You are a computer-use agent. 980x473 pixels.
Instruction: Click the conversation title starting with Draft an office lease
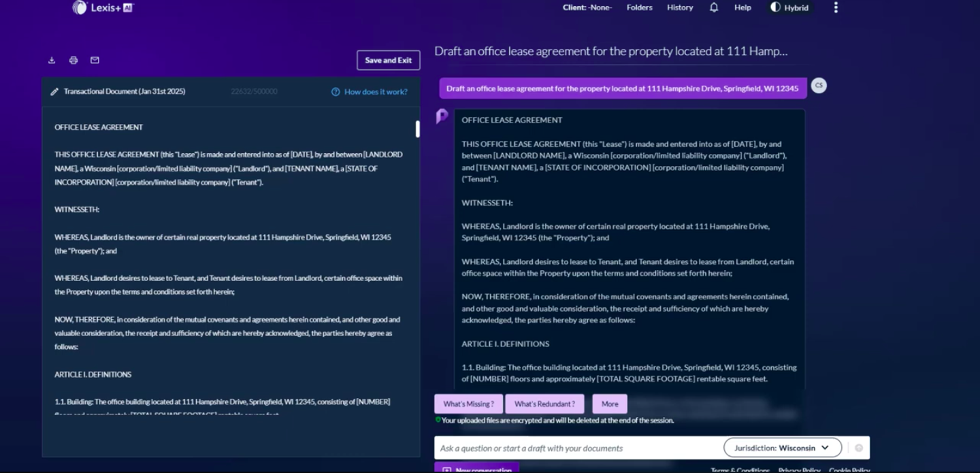(611, 51)
